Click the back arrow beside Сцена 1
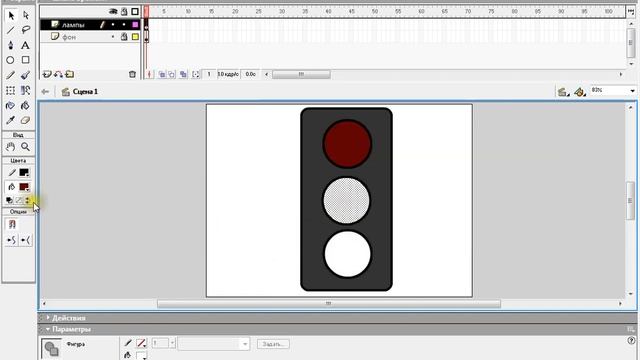The image size is (640, 360). click(45, 92)
